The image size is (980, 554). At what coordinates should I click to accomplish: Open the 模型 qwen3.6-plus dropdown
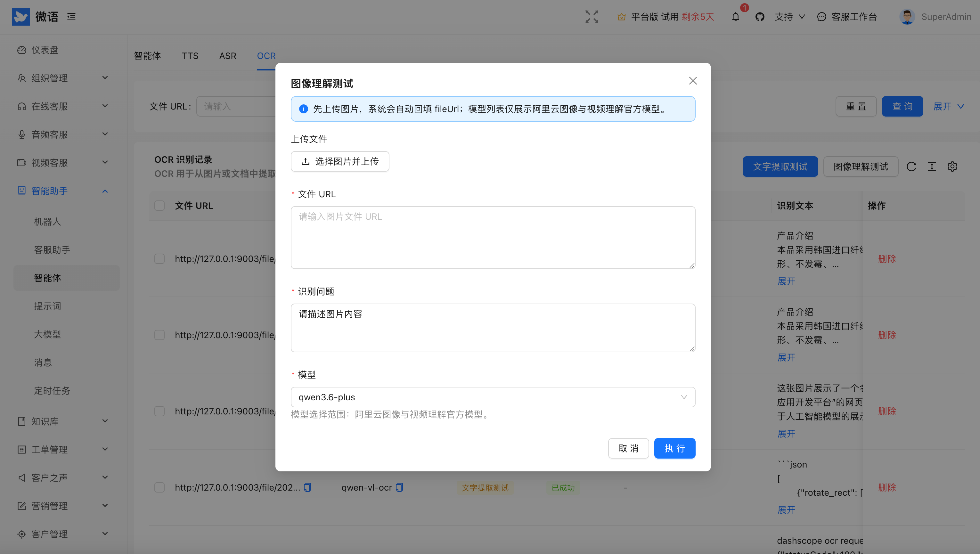493,397
